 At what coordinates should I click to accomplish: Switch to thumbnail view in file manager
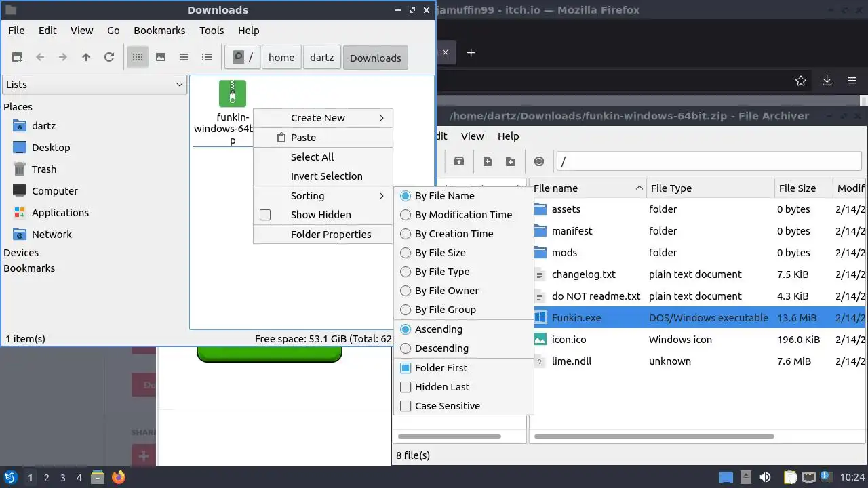click(x=161, y=58)
